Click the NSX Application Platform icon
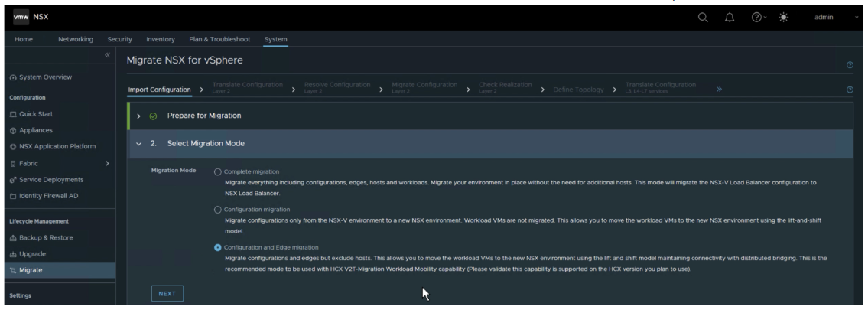Image resolution: width=868 pixels, height=310 pixels. 13,147
